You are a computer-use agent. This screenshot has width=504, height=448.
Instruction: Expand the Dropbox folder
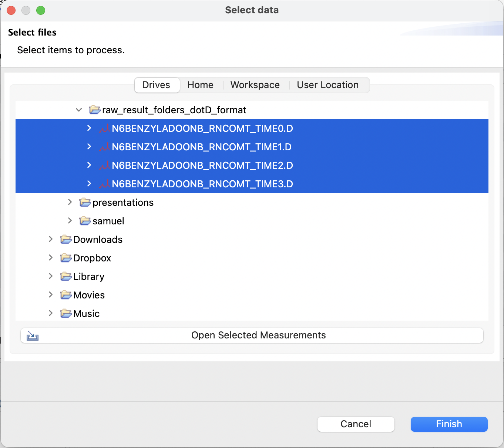click(50, 258)
